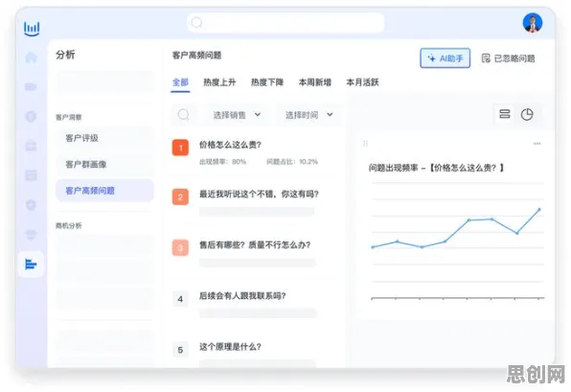Click the magnifier icon in top search bar

[196, 23]
